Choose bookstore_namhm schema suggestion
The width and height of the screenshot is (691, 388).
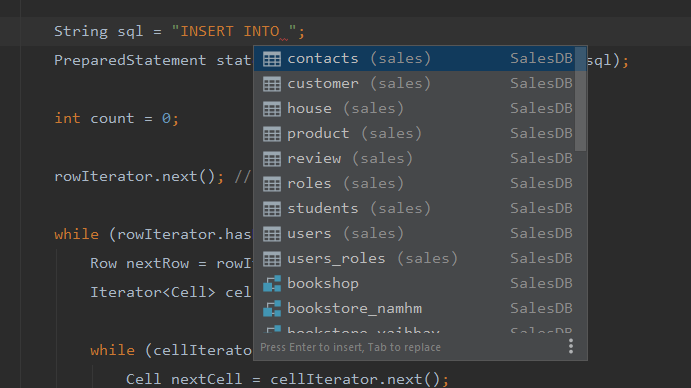click(414, 308)
